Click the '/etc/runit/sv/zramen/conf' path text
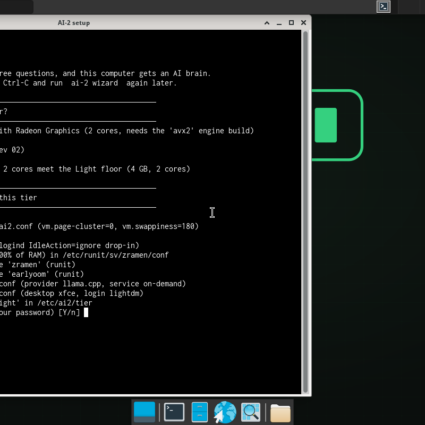 [x=115, y=255]
